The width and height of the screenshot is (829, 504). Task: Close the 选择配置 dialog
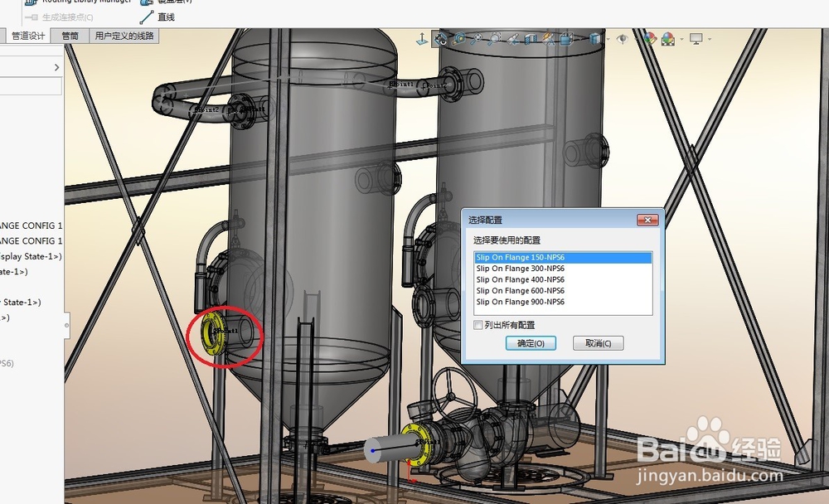pyautogui.click(x=647, y=220)
